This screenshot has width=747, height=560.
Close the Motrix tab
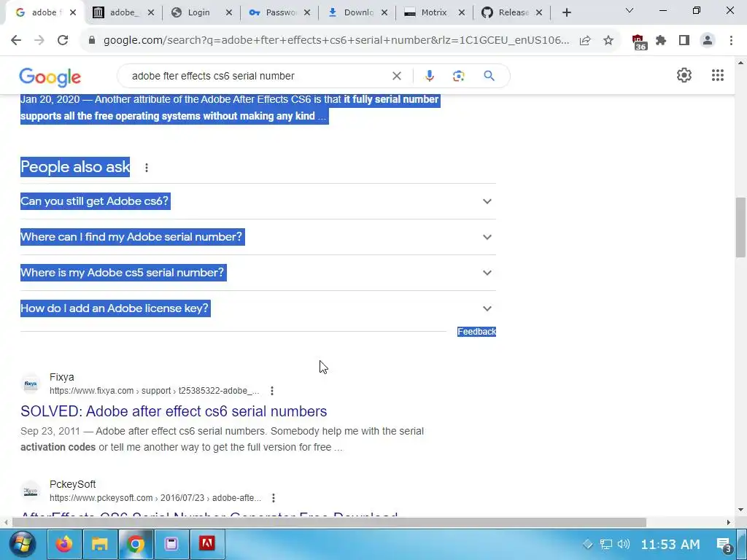coord(461,13)
